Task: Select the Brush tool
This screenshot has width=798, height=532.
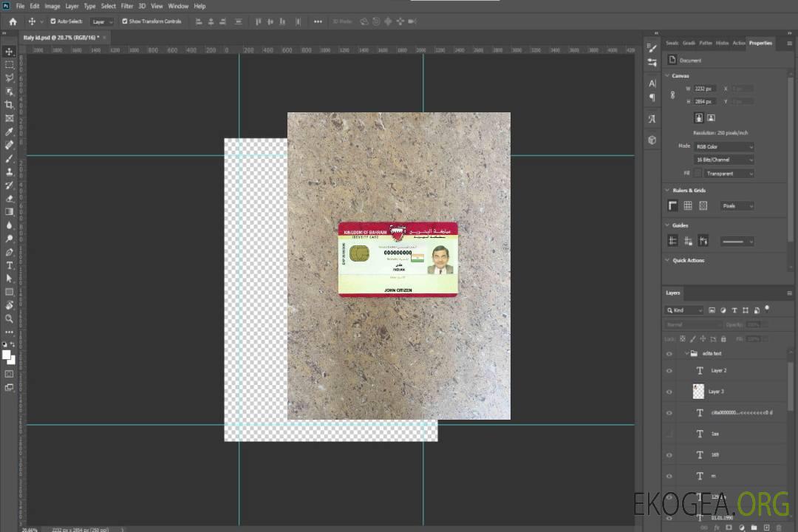Action: (9, 158)
